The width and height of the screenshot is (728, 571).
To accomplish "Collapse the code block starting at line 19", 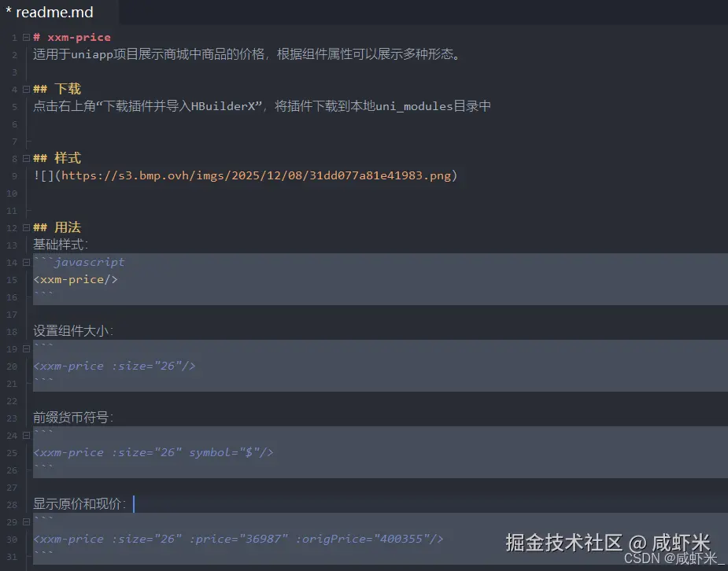I will click(24, 348).
